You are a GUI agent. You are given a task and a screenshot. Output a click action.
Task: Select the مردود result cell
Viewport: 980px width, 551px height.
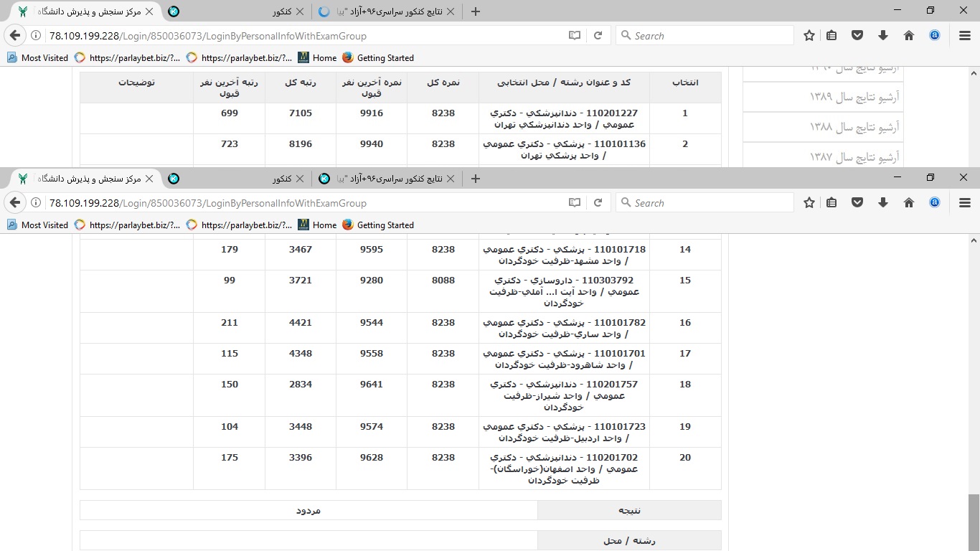[x=308, y=510]
